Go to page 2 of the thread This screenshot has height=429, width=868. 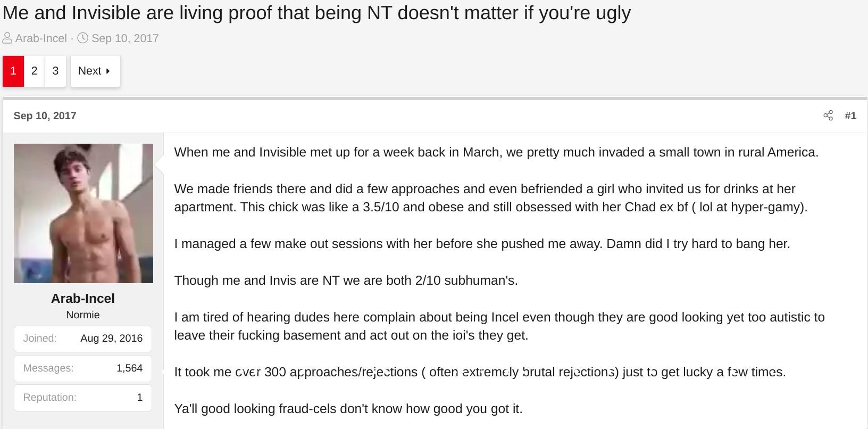point(34,71)
